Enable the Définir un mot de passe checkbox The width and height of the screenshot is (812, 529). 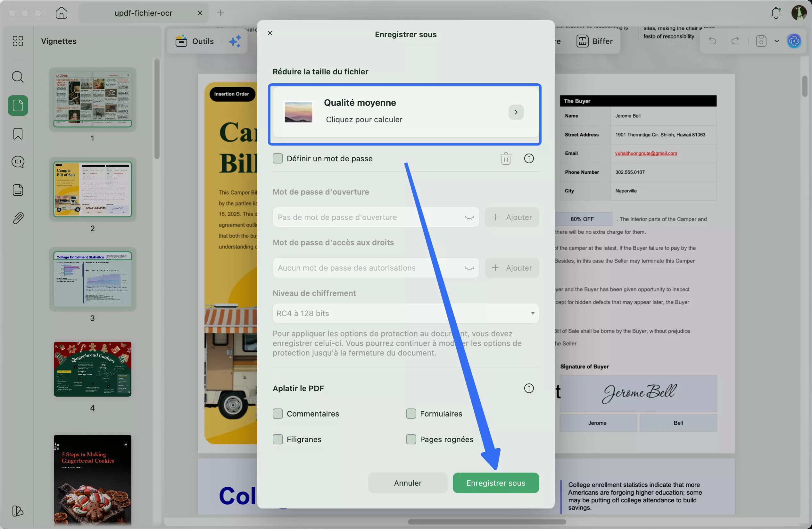click(278, 158)
